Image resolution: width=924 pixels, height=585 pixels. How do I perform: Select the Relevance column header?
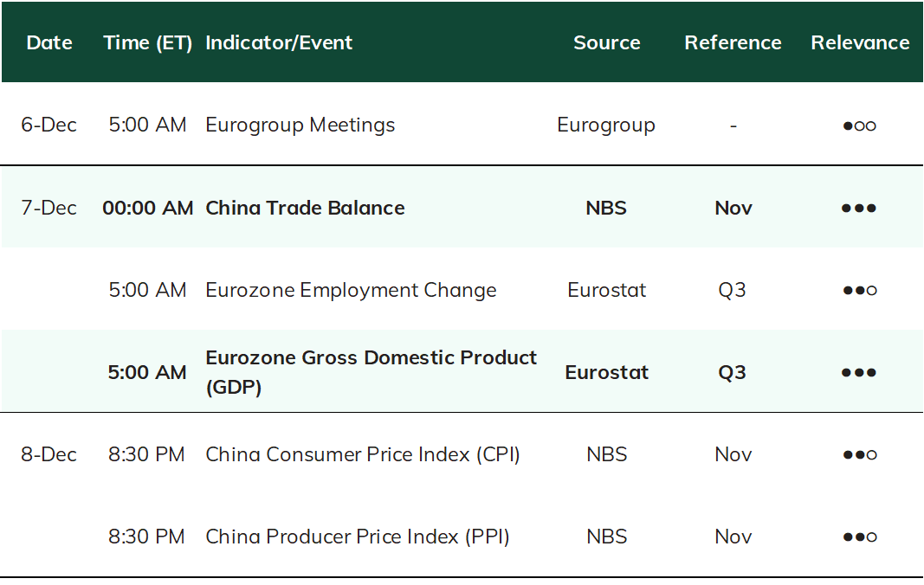[861, 42]
